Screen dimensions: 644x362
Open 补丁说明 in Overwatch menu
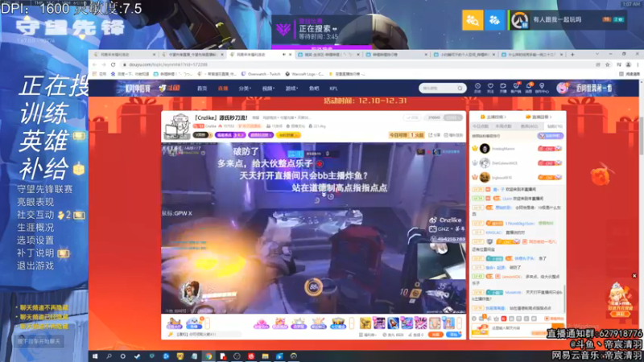click(35, 253)
